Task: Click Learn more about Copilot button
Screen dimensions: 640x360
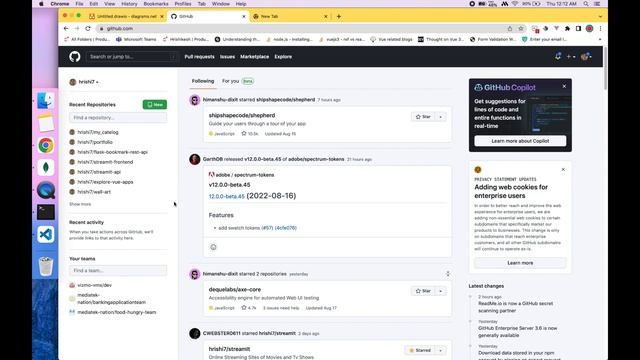Action: point(520,141)
